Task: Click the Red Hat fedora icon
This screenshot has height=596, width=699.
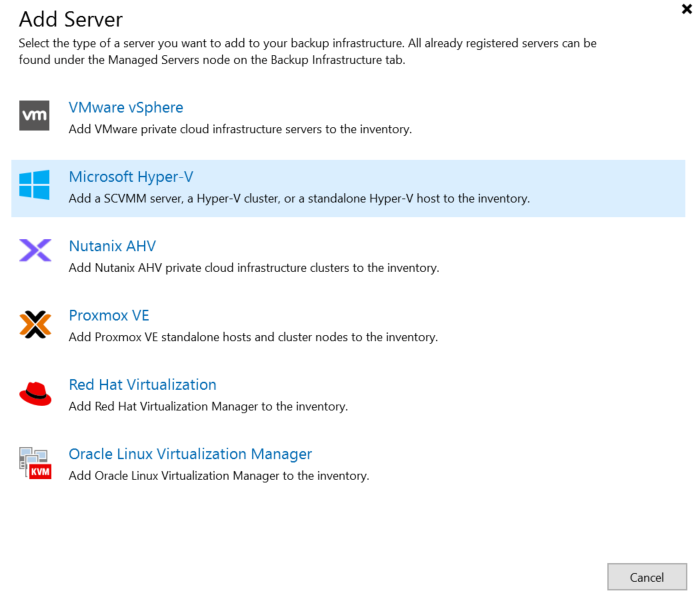Action: (35, 394)
